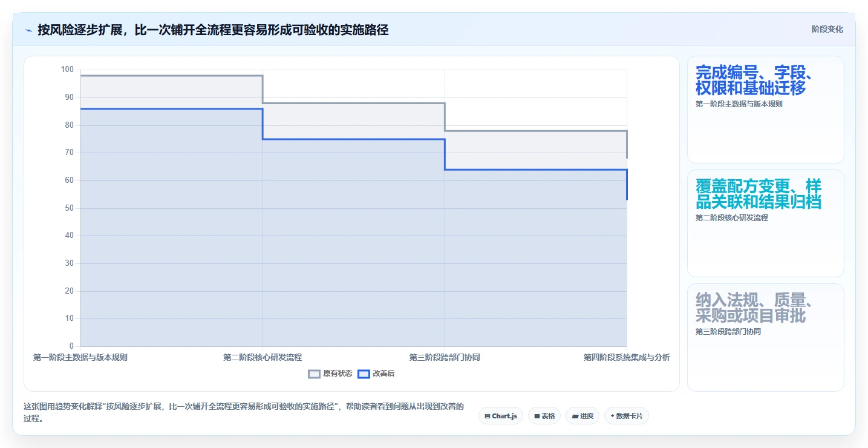This screenshot has height=448, width=868.
Task: Click x-axis label 第二阶段核心研发流程
Action: [x=263, y=358]
